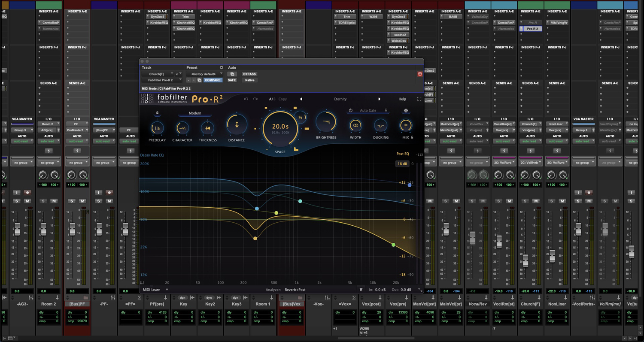
Task: Click the Native button
Action: [249, 80]
